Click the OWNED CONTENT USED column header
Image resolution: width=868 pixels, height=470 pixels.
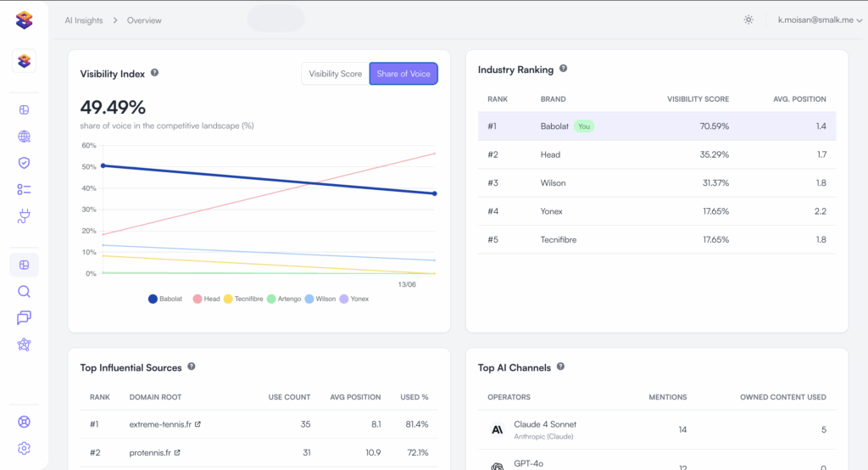[782, 397]
